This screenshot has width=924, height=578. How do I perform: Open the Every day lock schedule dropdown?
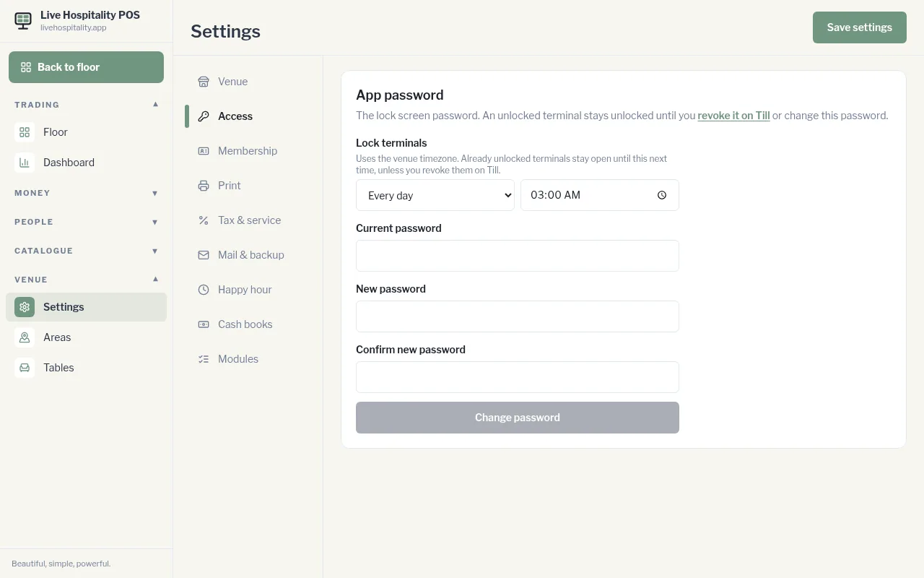pyautogui.click(x=435, y=195)
